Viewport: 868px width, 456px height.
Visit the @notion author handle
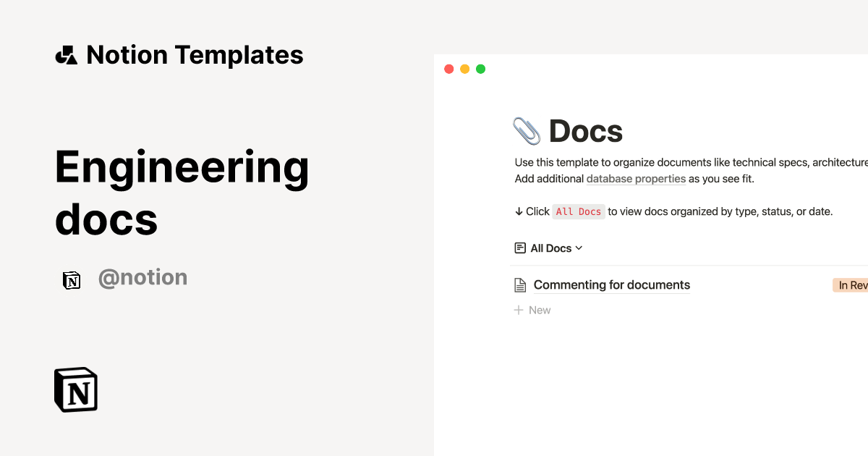coord(142,278)
